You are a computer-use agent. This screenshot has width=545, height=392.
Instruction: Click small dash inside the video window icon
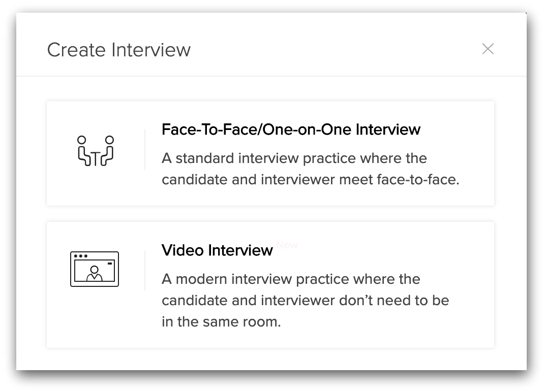[x=110, y=264]
